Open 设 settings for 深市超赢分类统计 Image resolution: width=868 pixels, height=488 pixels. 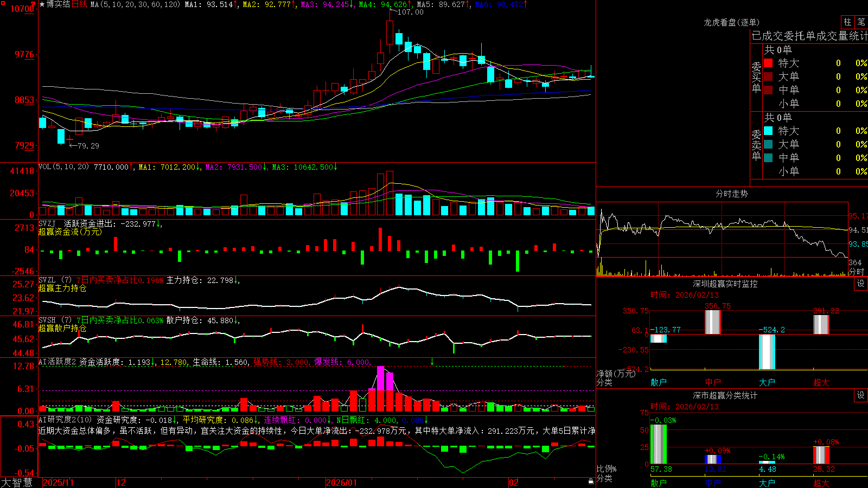pyautogui.click(x=861, y=395)
